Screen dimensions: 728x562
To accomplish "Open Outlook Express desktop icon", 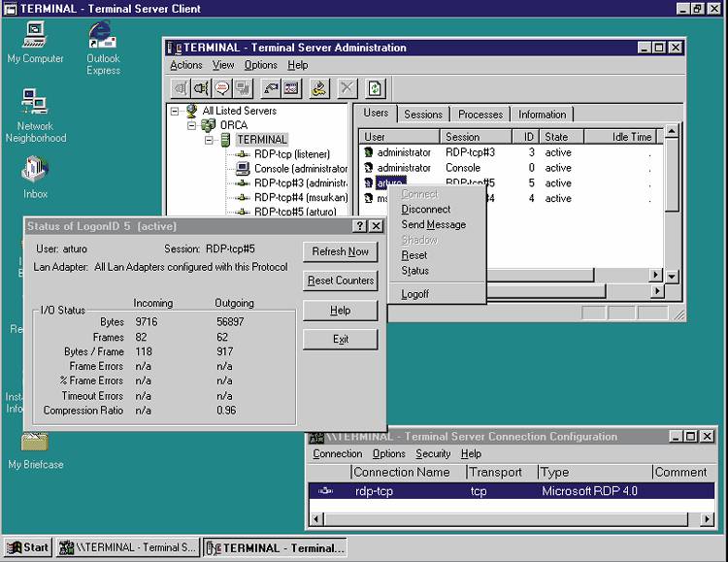I will 103,42.
